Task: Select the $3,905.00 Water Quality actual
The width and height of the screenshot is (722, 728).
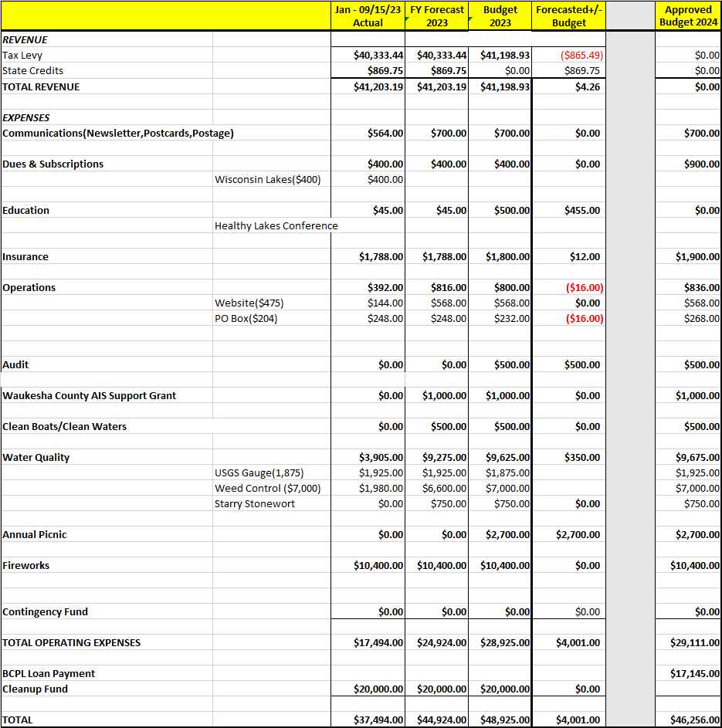Action: [381, 457]
